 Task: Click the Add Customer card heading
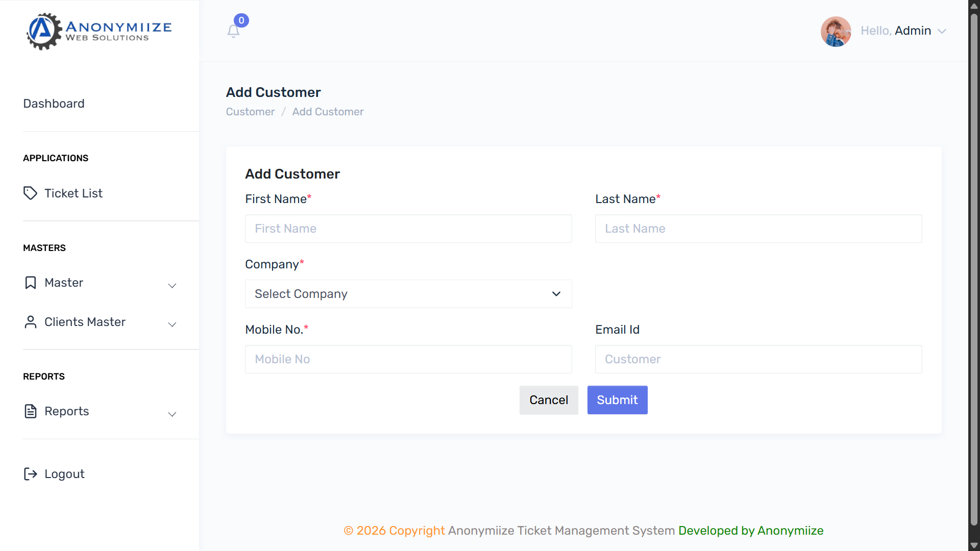click(x=292, y=174)
